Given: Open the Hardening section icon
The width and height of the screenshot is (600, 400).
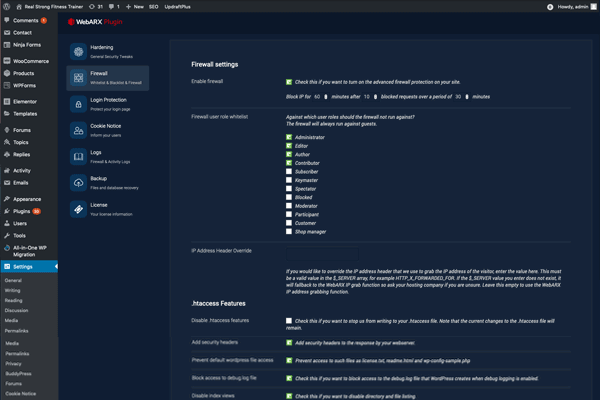Looking at the screenshot, I should (80, 51).
